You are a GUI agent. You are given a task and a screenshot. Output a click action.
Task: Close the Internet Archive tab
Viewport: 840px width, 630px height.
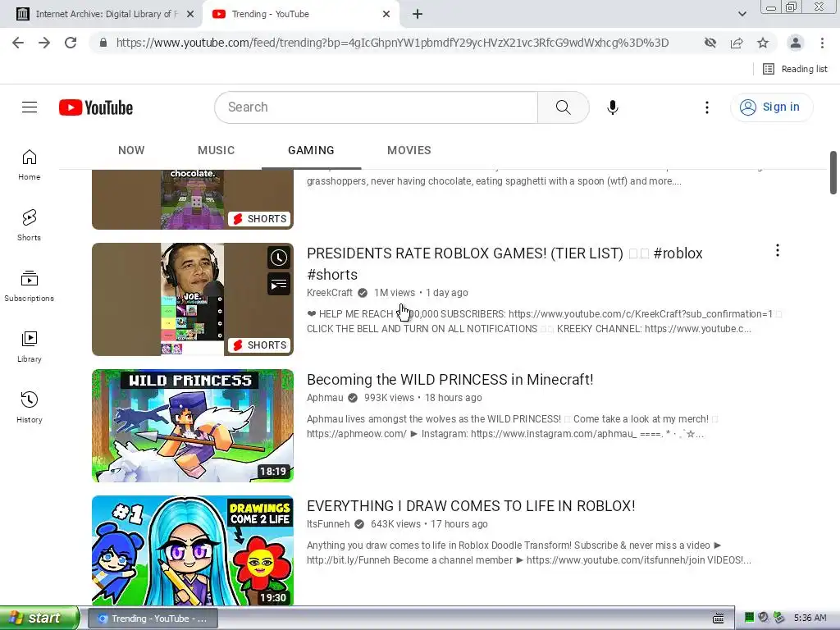coord(190,14)
